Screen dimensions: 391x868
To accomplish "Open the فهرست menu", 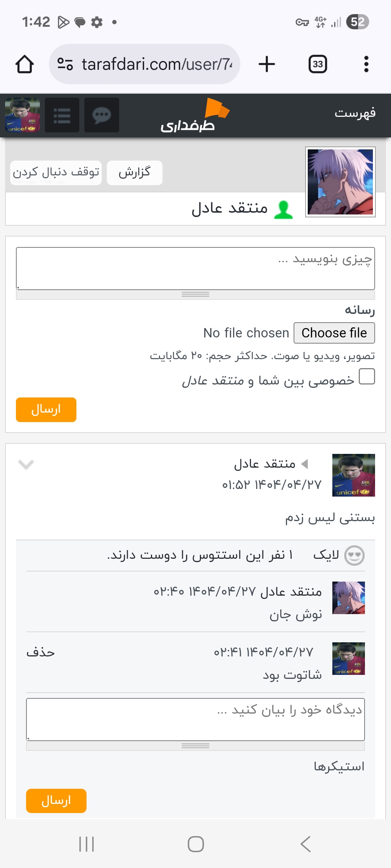I will (355, 113).
